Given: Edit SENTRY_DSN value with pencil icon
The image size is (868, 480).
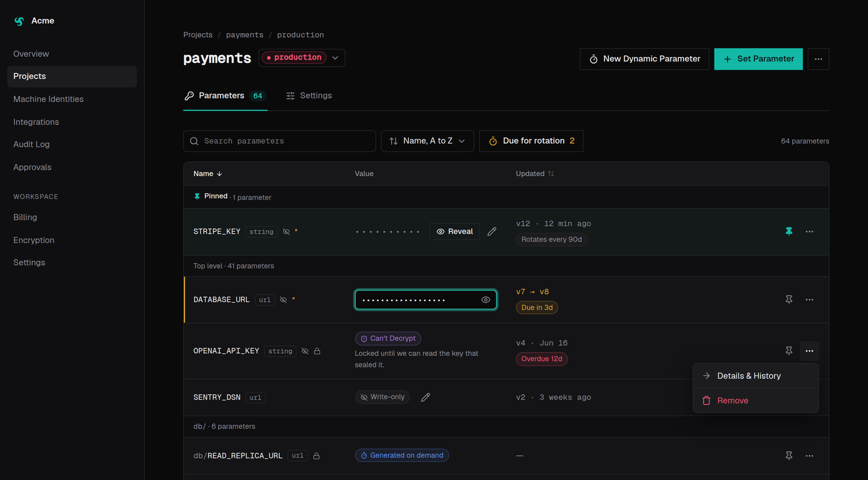Looking at the screenshot, I should [425, 397].
